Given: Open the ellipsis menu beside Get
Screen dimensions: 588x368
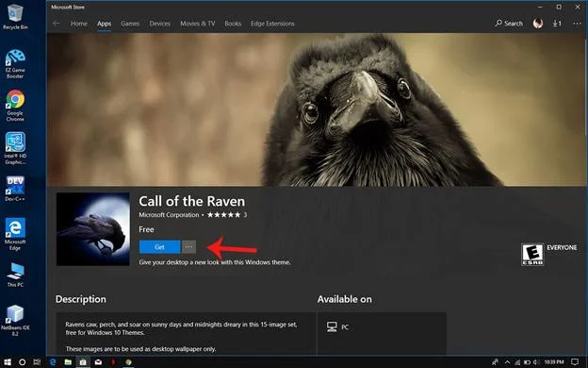Looking at the screenshot, I should click(x=189, y=247).
